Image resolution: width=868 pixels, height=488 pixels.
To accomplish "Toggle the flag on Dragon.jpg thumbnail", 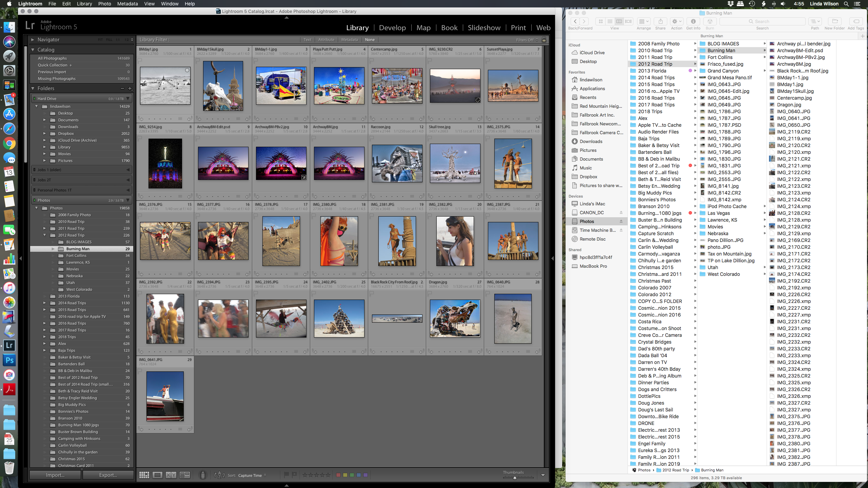I will 430,293.
